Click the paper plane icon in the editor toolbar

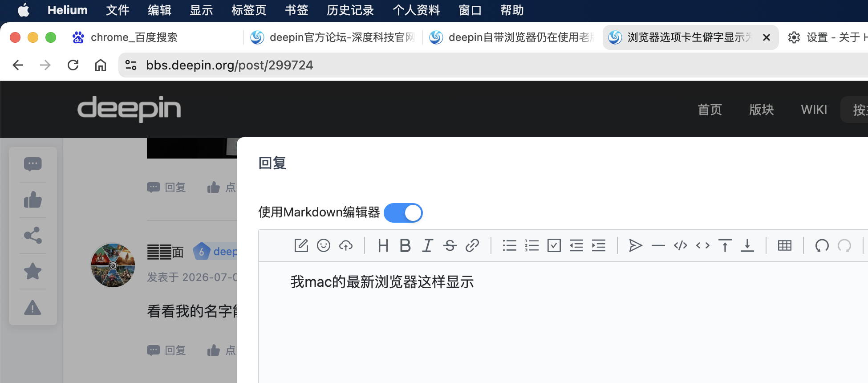pos(636,245)
